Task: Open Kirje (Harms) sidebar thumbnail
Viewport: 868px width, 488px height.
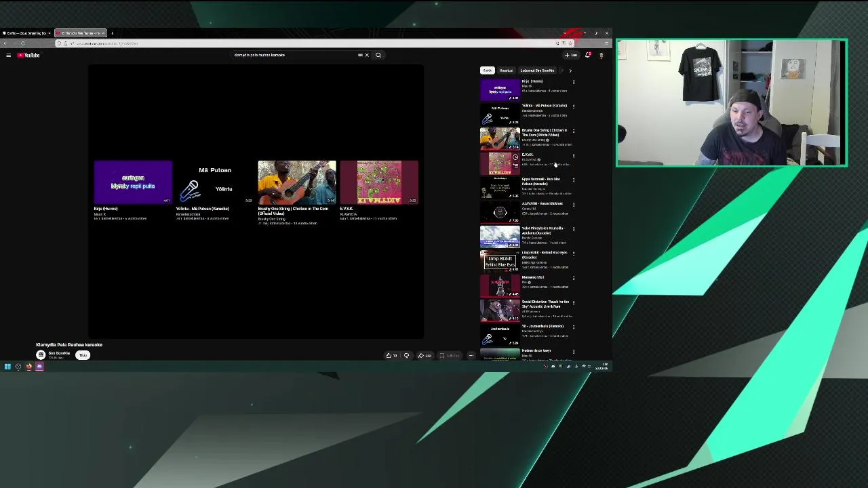Action: pos(500,90)
